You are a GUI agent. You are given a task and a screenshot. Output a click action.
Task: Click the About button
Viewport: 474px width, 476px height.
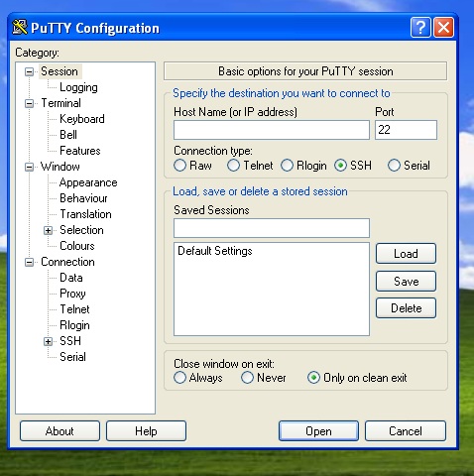point(59,431)
